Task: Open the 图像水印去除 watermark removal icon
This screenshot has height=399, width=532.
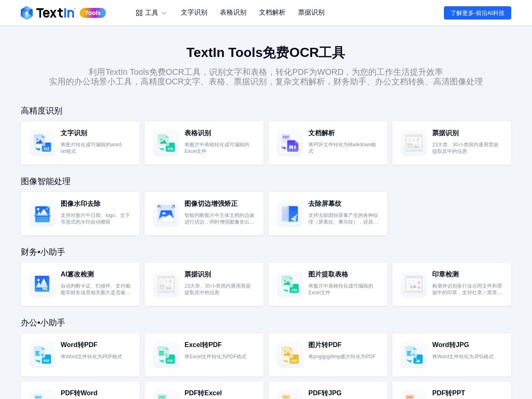Action: (42, 214)
